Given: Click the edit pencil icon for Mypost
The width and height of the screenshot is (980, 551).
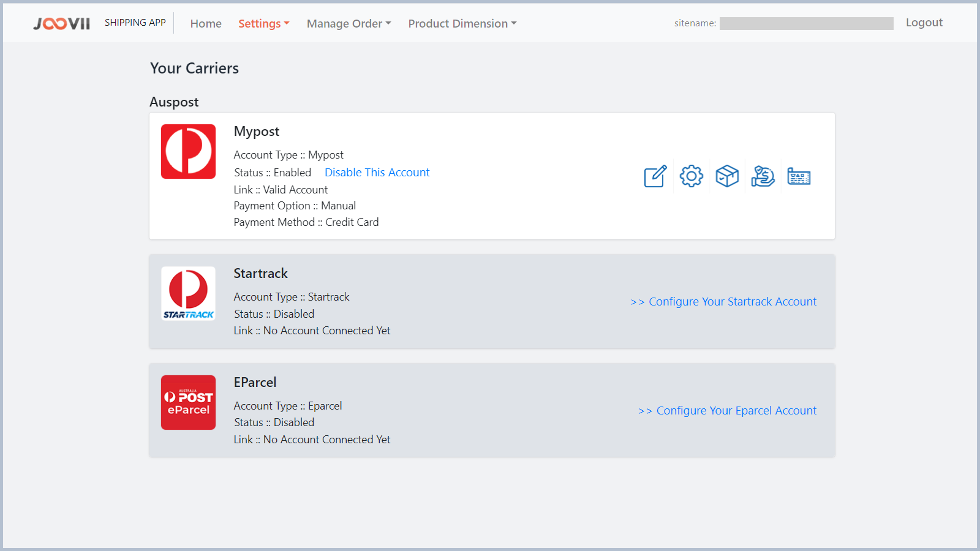Looking at the screenshot, I should (x=654, y=177).
